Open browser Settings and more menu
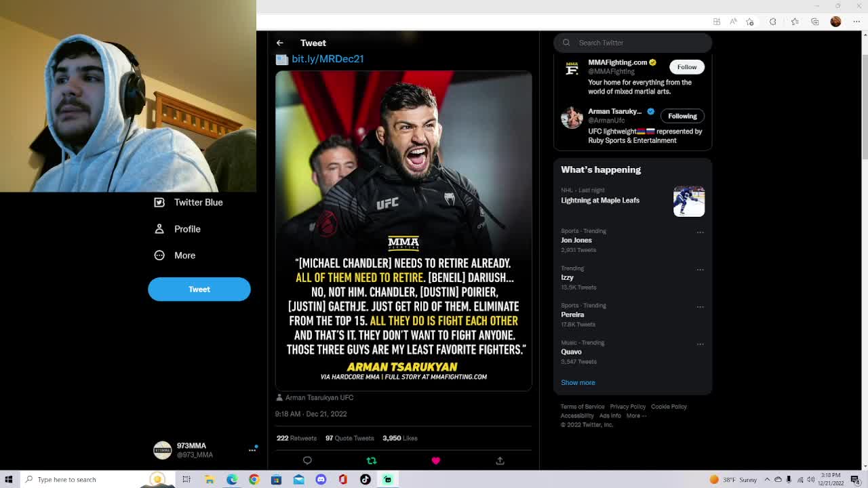The width and height of the screenshot is (868, 488). (856, 22)
